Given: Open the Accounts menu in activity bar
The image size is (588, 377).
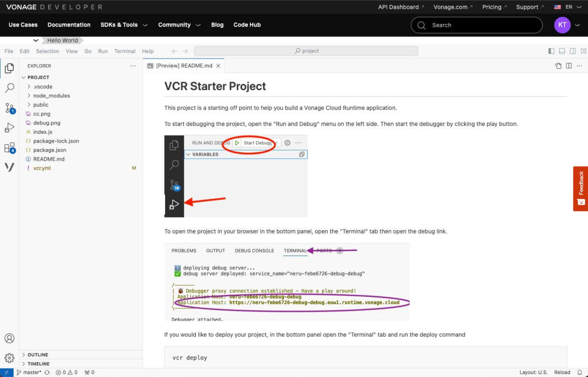Looking at the screenshot, I should click(9, 338).
